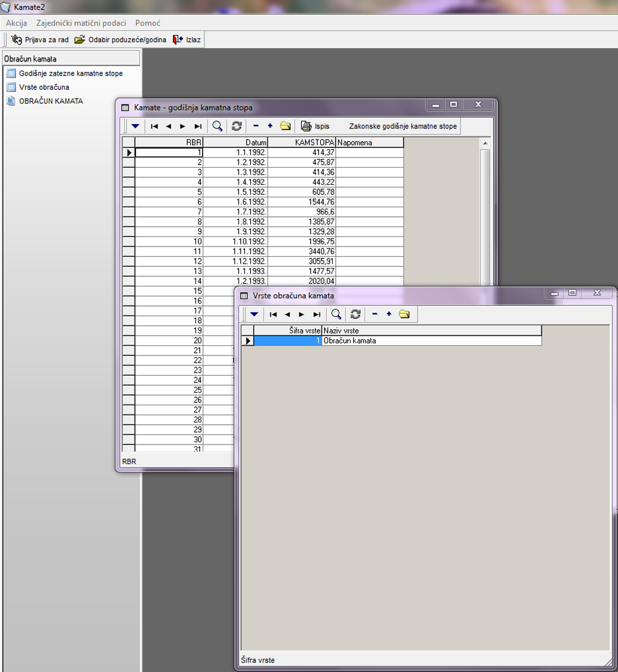Click the scroll-up arrow in Kamate grid
This screenshot has height=672, width=618.
[x=485, y=143]
